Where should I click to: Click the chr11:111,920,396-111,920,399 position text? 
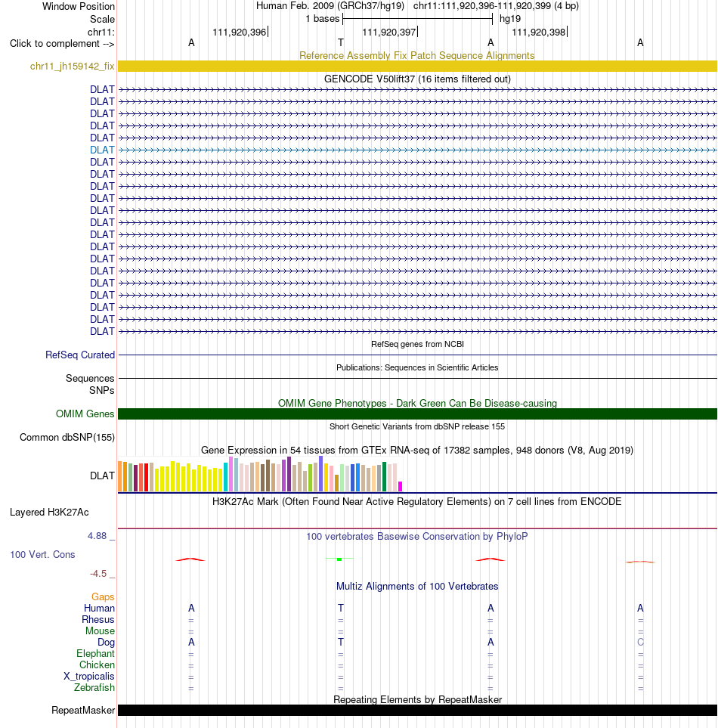point(482,6)
